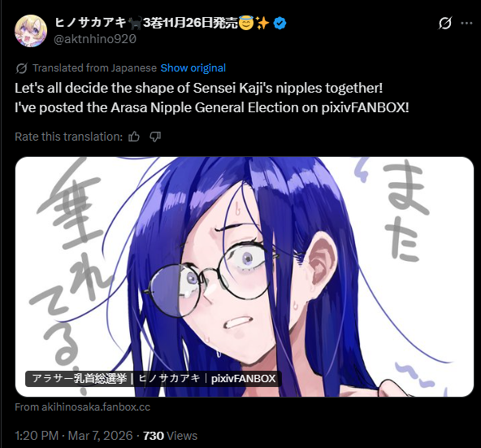
Task: Open the ヒノサカアキ display name
Action: [x=90, y=23]
